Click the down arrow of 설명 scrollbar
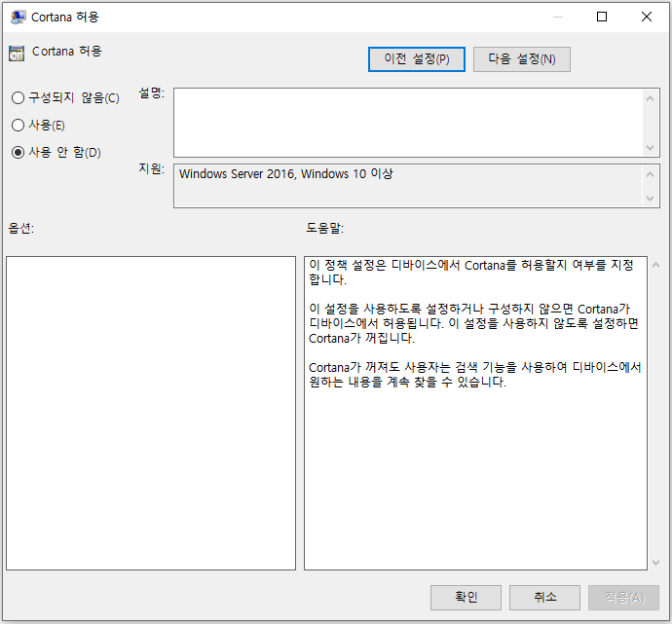 coord(651,148)
